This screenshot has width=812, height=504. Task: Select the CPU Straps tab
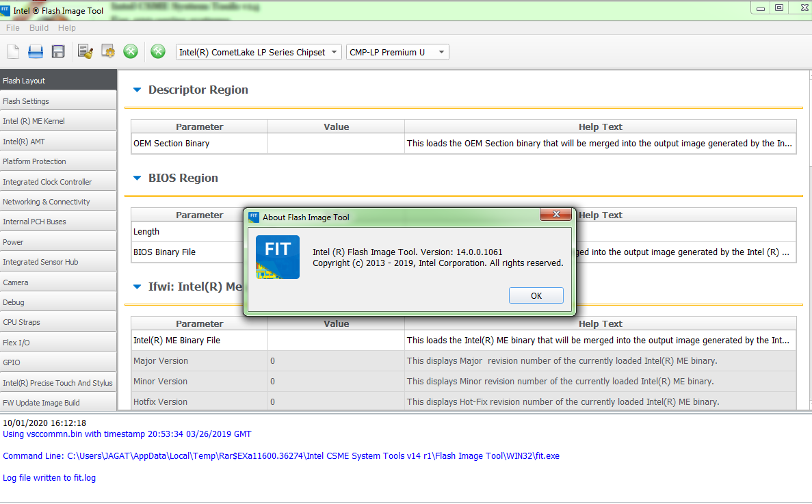[58, 322]
